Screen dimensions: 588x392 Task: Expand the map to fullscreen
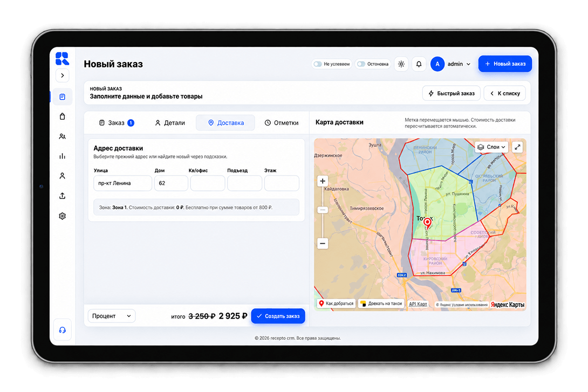[517, 147]
